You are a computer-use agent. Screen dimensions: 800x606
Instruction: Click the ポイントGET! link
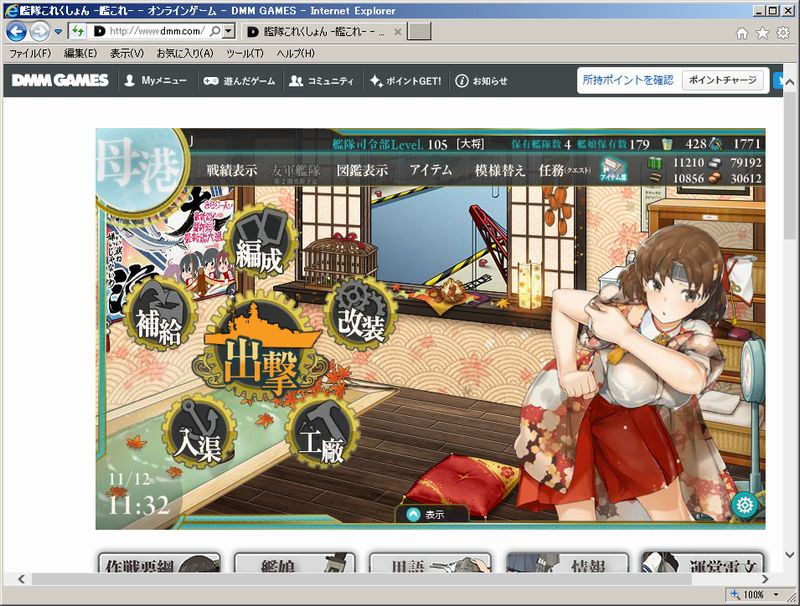(406, 81)
